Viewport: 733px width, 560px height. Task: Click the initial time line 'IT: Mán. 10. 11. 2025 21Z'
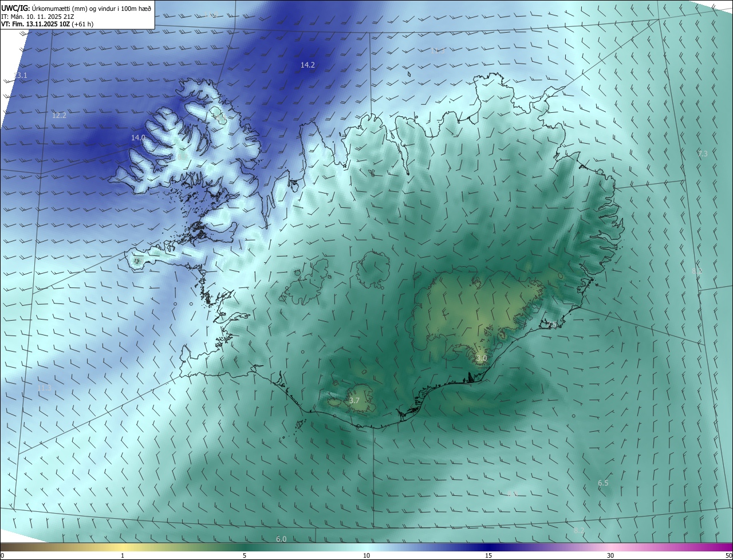pyautogui.click(x=37, y=16)
